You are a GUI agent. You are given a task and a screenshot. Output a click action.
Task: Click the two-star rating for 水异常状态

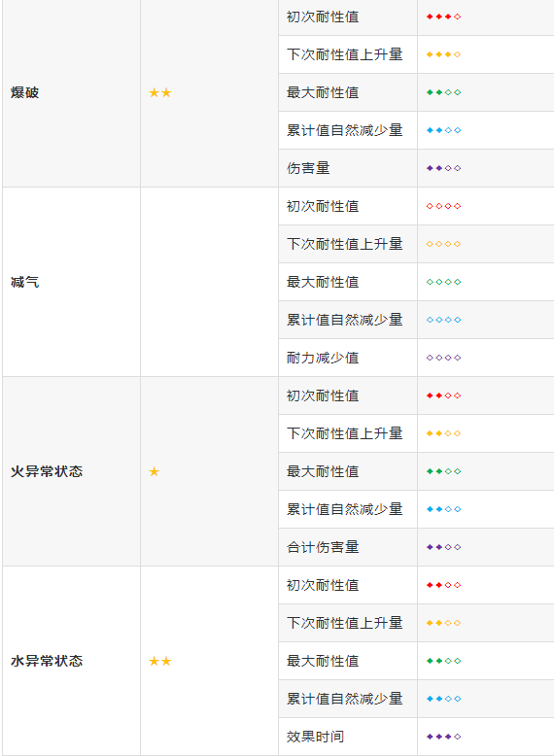point(160,661)
